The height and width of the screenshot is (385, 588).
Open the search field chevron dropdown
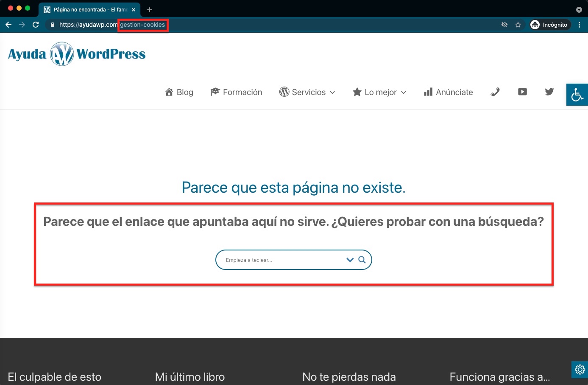point(350,260)
